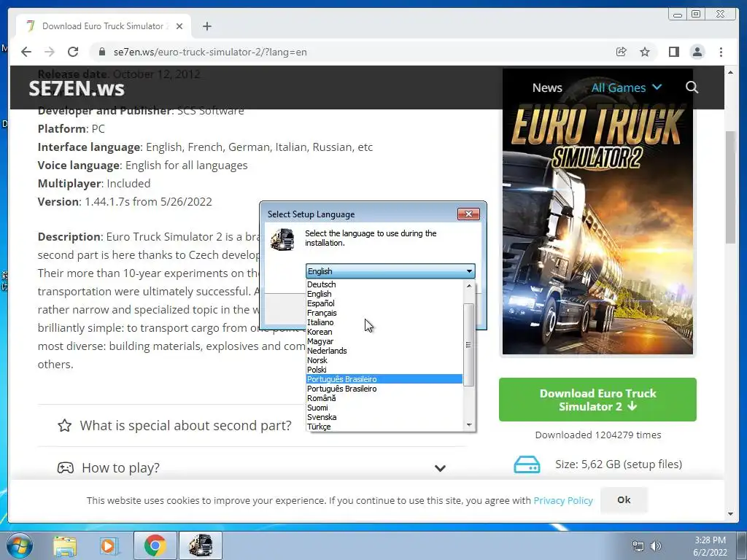Open the Privacy Policy link
This screenshot has width=747, height=560.
coord(562,500)
